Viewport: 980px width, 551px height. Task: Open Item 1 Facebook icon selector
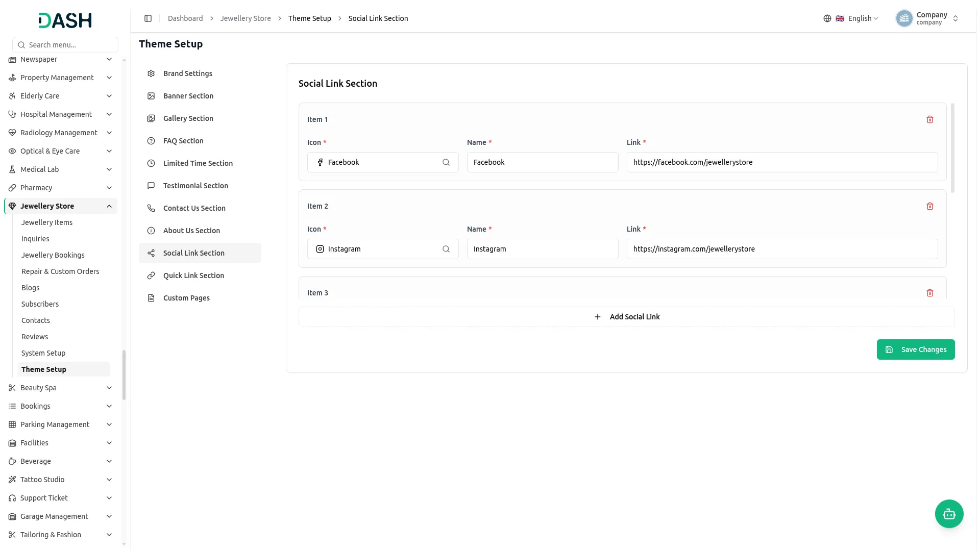pos(383,162)
